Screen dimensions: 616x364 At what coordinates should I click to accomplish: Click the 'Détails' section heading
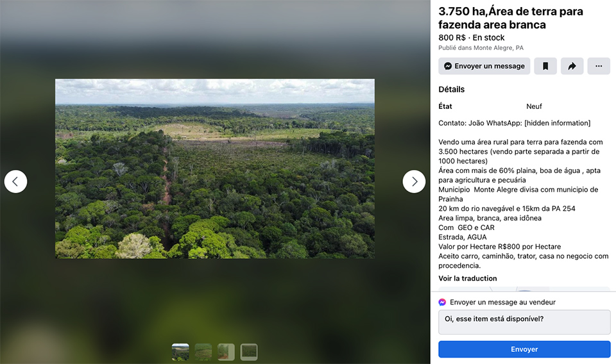[x=451, y=89]
